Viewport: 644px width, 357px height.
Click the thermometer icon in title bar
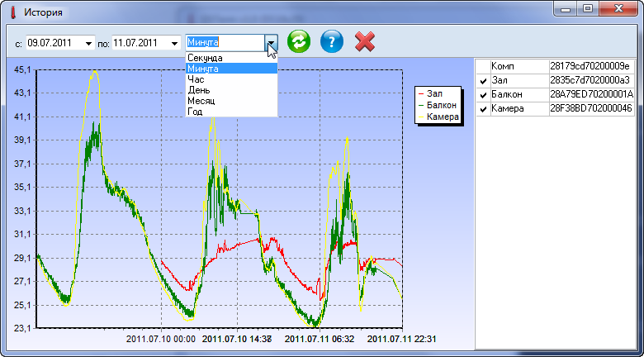12,12
